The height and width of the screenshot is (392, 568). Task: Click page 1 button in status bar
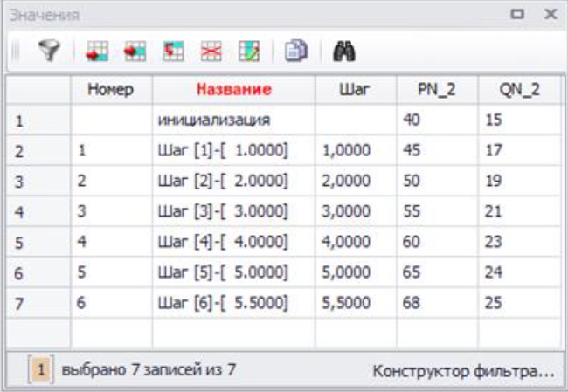click(x=39, y=370)
